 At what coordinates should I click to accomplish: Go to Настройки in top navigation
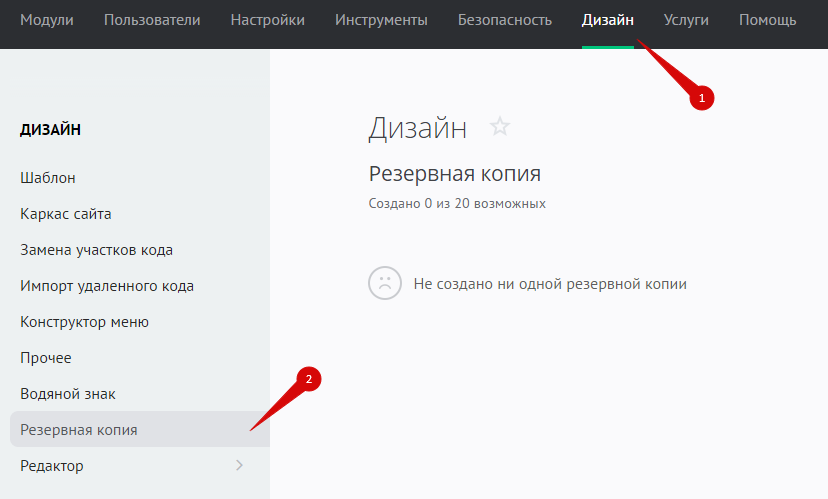[267, 20]
